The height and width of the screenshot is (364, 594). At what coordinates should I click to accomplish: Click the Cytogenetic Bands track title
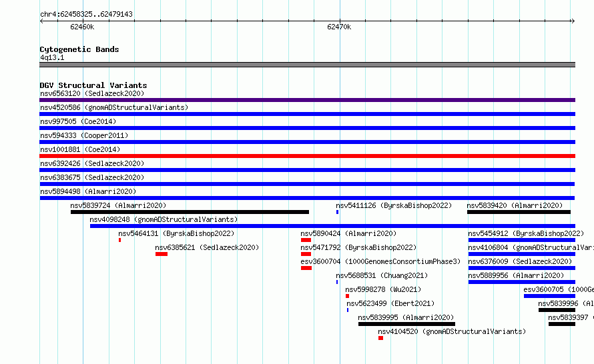coord(79,49)
